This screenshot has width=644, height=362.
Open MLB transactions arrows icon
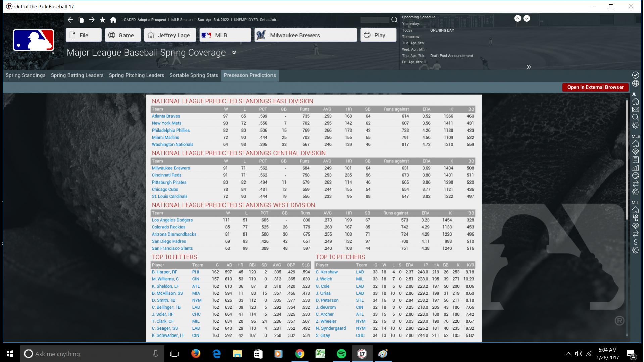click(x=635, y=184)
